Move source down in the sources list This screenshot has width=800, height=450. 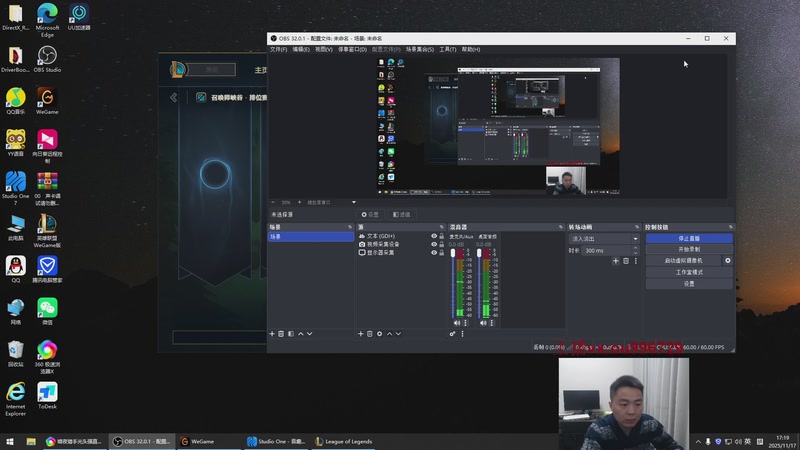pyautogui.click(x=398, y=334)
